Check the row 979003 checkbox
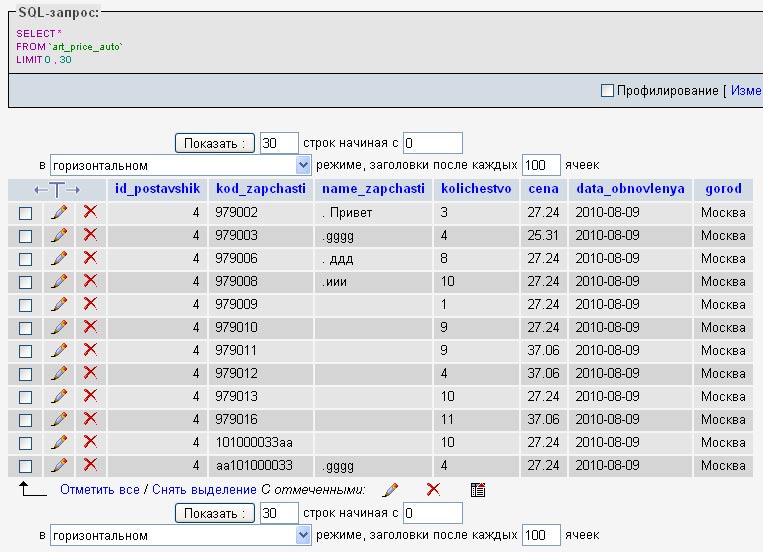 pyautogui.click(x=25, y=236)
